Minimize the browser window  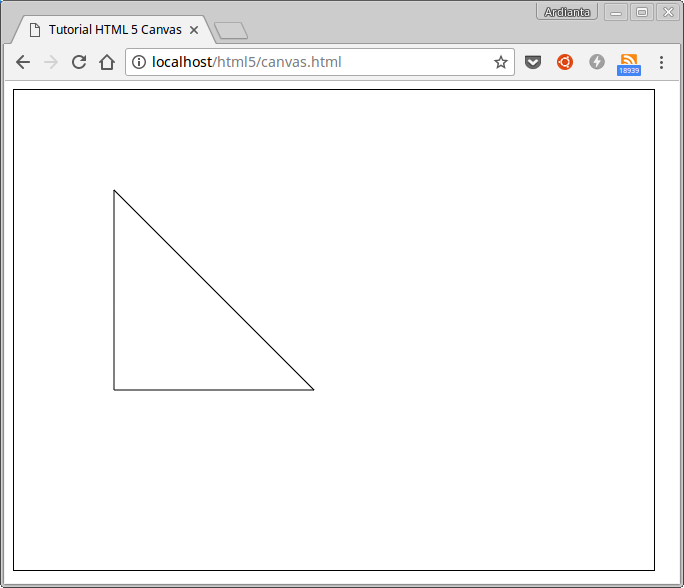pyautogui.click(x=616, y=12)
